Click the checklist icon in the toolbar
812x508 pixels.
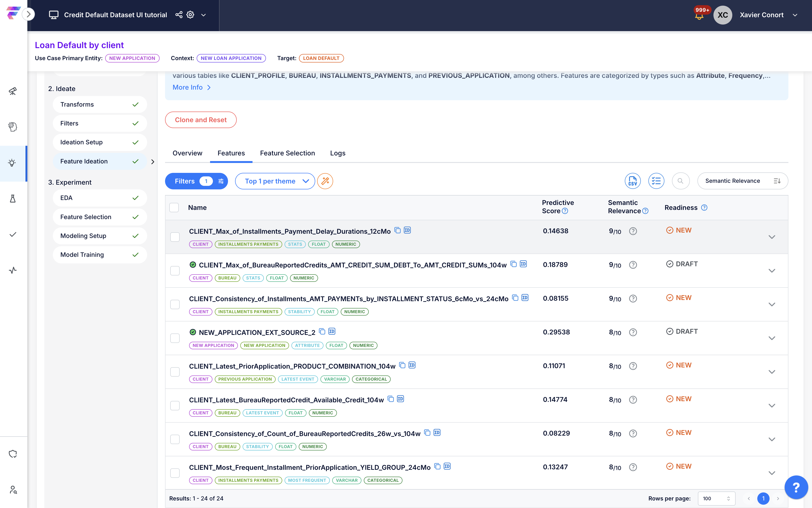656,181
